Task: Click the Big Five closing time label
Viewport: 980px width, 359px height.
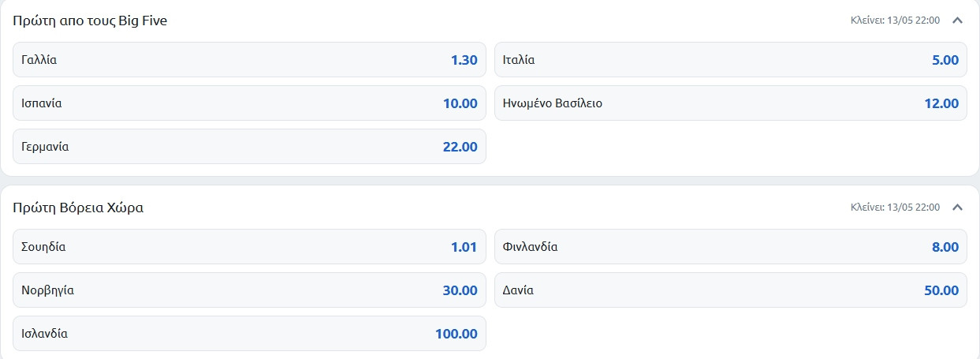Action: (x=895, y=21)
